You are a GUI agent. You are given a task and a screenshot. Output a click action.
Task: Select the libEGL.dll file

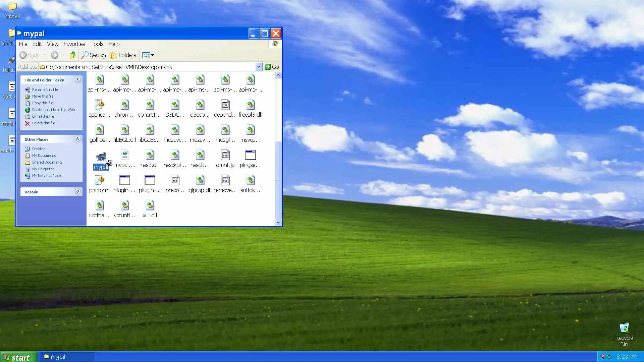pos(124,130)
